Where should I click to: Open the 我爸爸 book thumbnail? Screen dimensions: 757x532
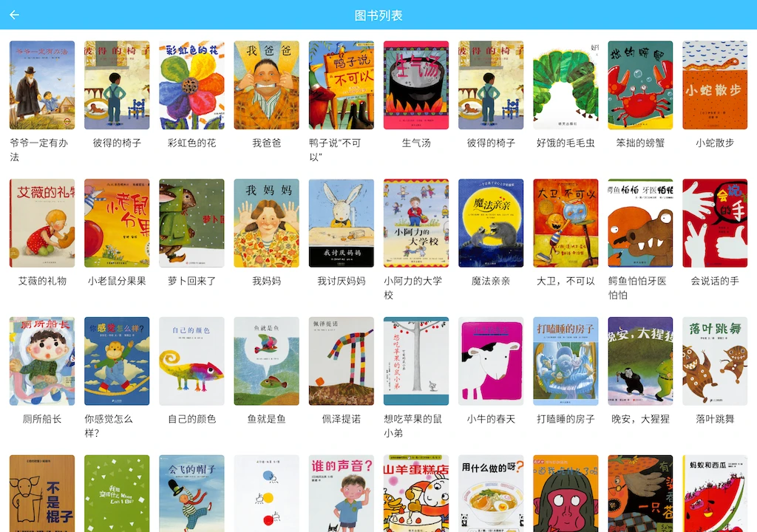tap(266, 85)
